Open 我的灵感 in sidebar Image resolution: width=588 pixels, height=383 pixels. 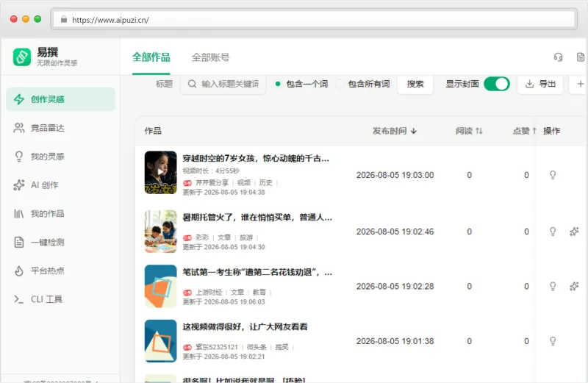tap(60, 157)
